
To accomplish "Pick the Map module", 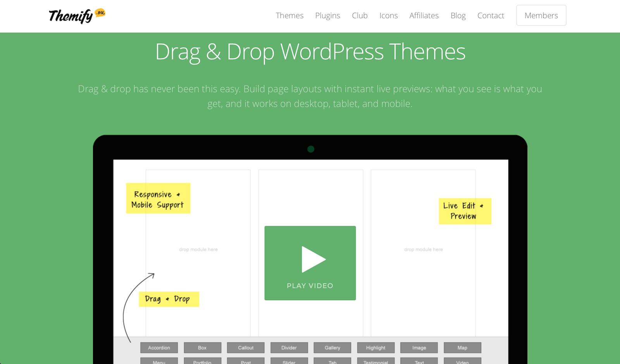I will [462, 348].
